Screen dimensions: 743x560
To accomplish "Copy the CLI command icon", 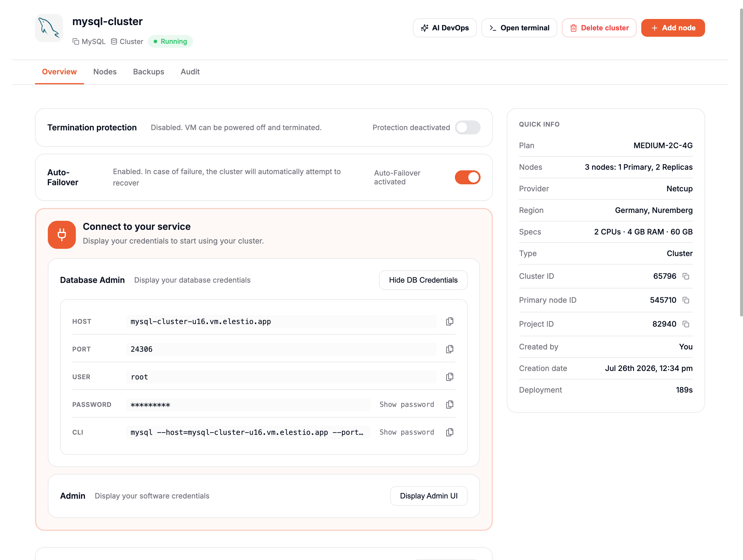I will (449, 432).
